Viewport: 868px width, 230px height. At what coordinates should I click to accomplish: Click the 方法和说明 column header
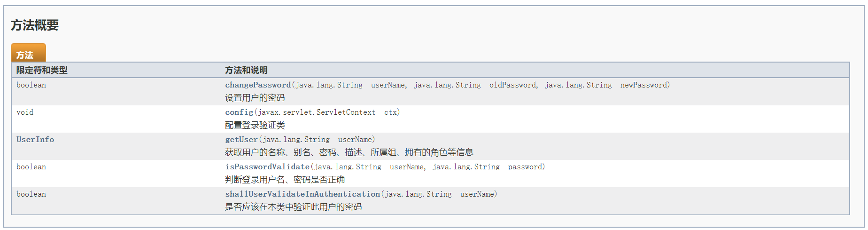pos(246,70)
